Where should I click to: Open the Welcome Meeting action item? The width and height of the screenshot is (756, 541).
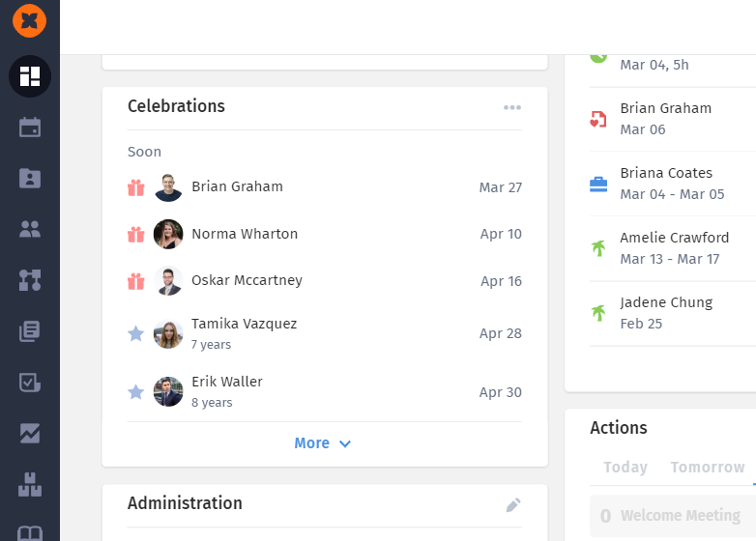673,516
